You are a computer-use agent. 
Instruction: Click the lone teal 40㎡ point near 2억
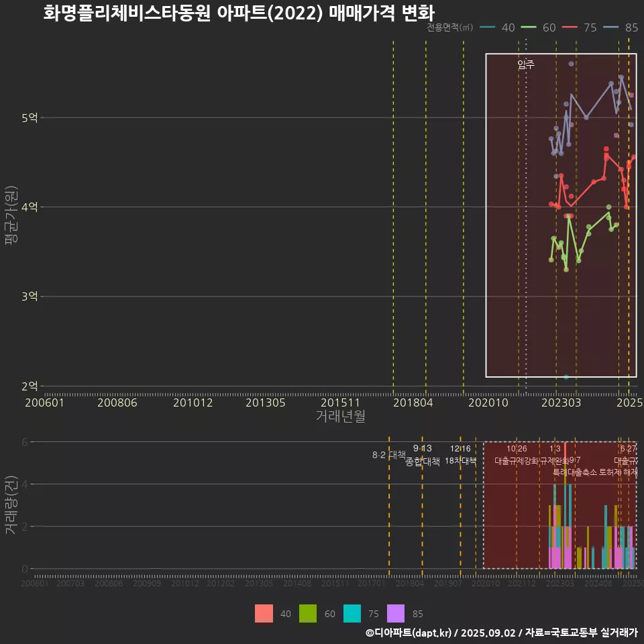[x=566, y=377]
